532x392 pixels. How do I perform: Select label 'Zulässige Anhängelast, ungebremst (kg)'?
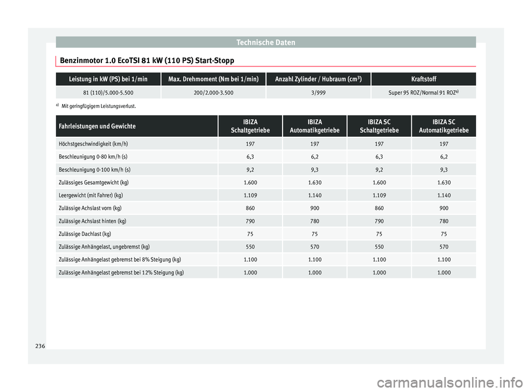(104, 247)
